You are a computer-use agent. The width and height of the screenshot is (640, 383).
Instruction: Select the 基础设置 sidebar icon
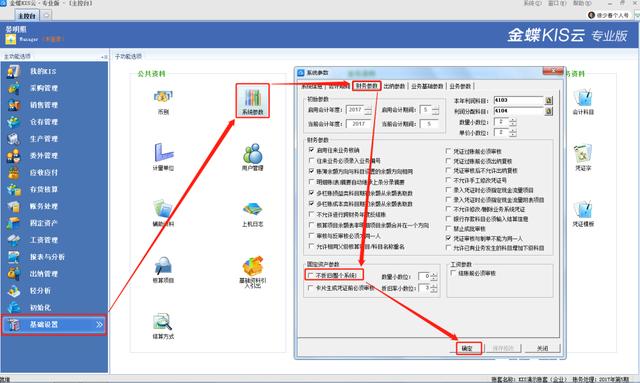[x=13, y=325]
